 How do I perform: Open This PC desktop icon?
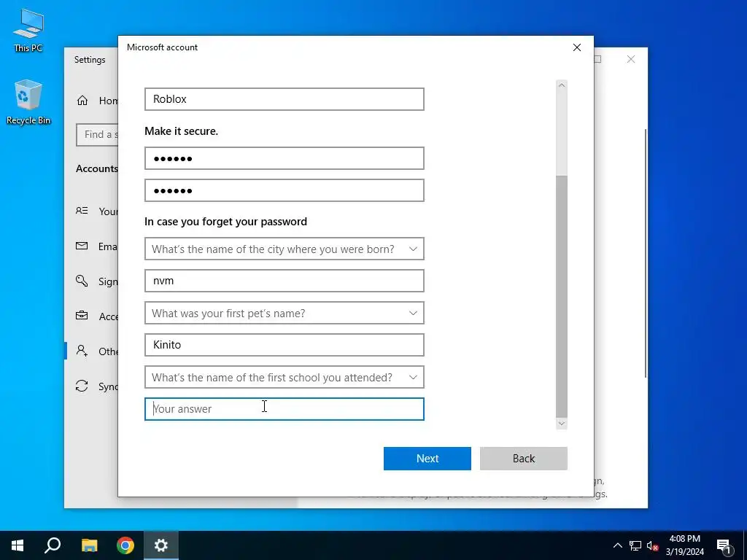[x=28, y=31]
